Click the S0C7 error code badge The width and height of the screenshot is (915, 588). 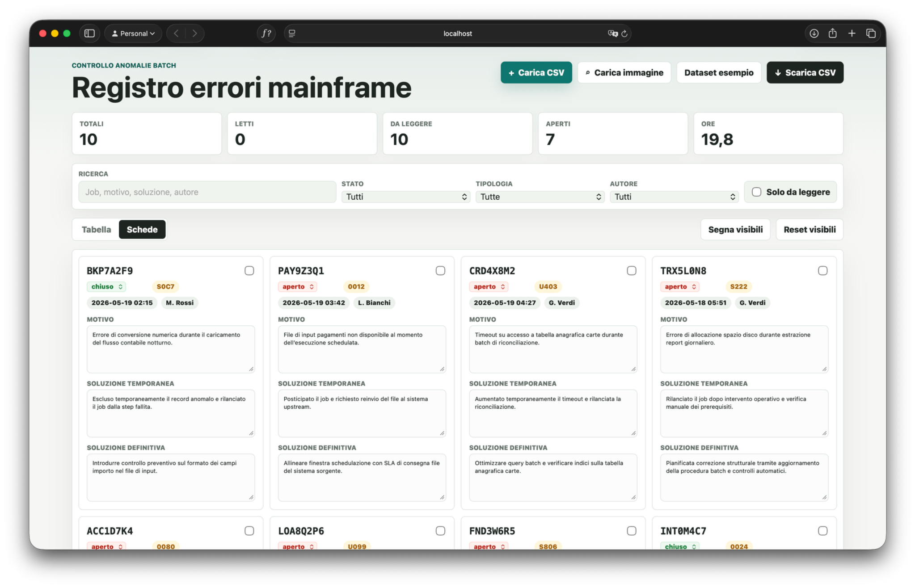pos(165,286)
